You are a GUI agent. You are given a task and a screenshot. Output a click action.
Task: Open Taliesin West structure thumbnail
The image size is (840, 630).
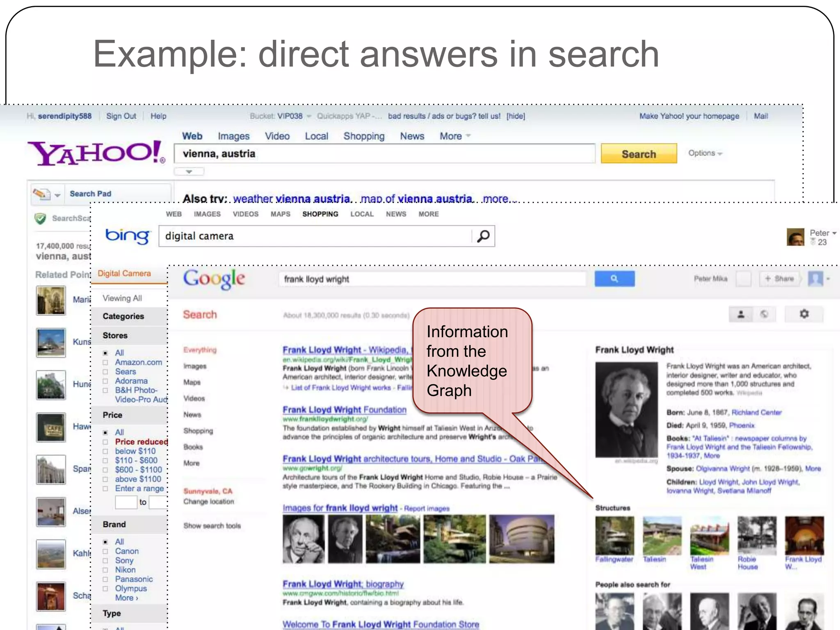(709, 535)
